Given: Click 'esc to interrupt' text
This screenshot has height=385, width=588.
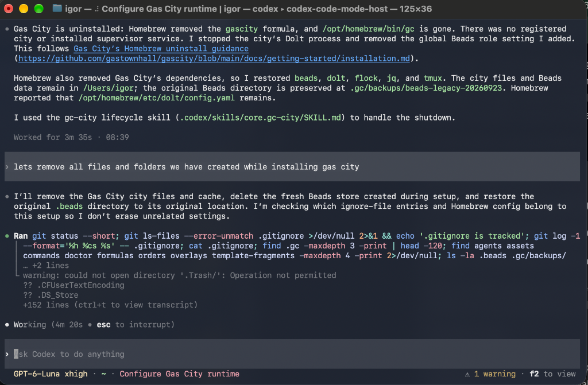Looking at the screenshot, I should pyautogui.click(x=136, y=325).
